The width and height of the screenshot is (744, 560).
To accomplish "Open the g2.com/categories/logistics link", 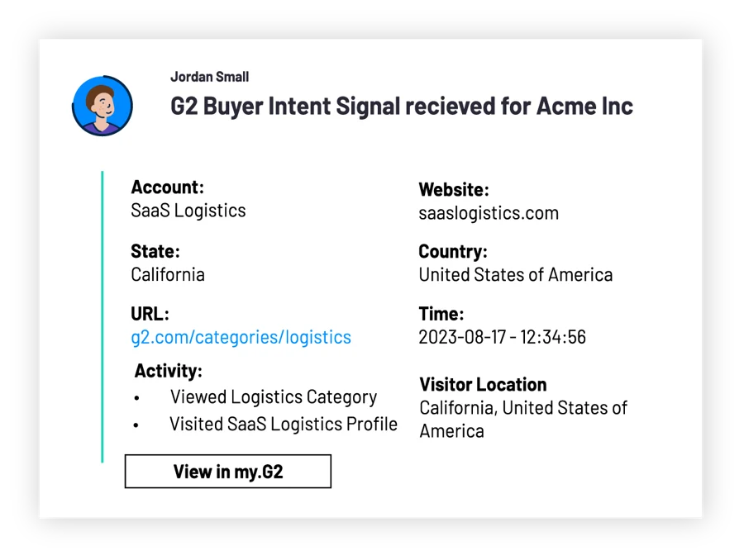I will pos(241,337).
